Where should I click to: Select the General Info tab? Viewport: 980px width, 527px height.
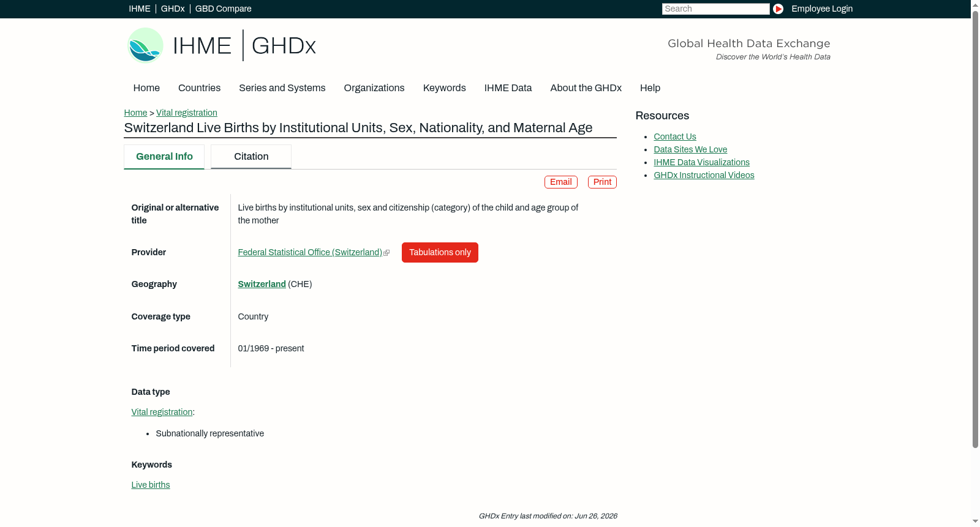coord(164,157)
